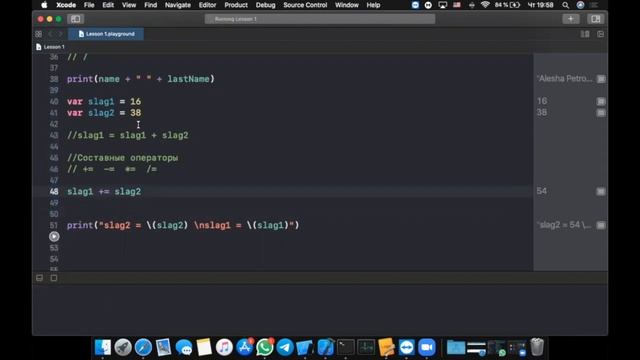Open Finder from the Dock

(102, 347)
